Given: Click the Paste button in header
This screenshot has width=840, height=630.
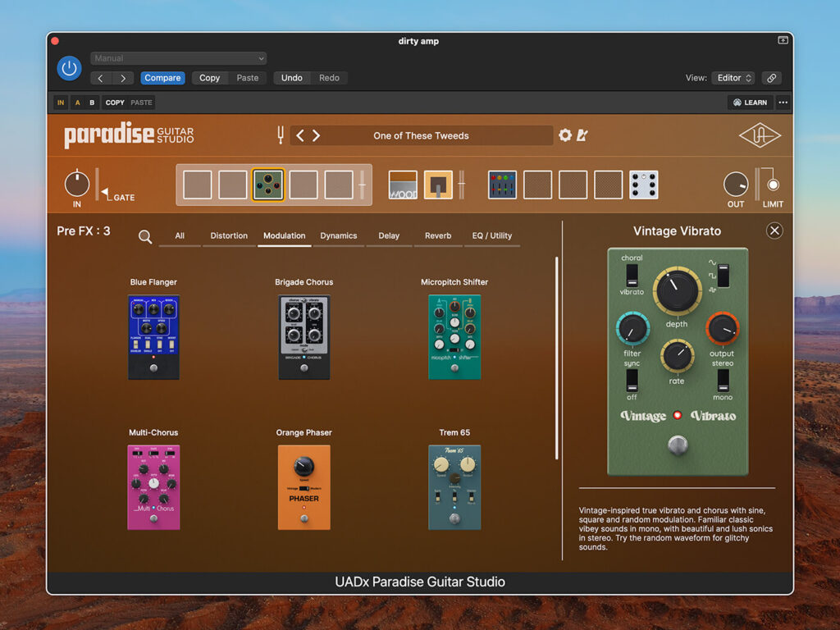Looking at the screenshot, I should 248,78.
